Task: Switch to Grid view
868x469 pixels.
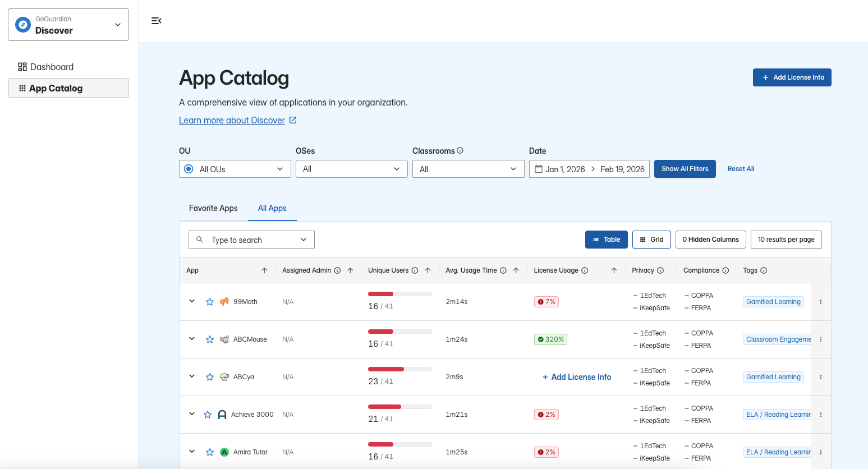Action: (x=651, y=240)
